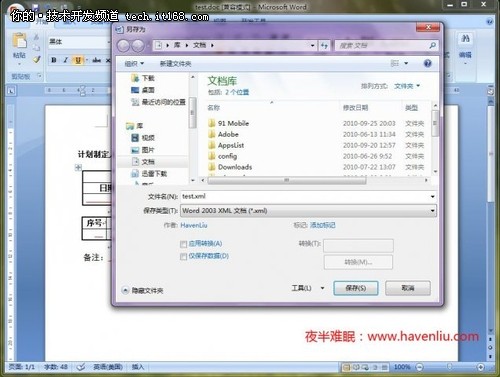
Task: Click the zoom slider in status bar
Action: [x=450, y=367]
